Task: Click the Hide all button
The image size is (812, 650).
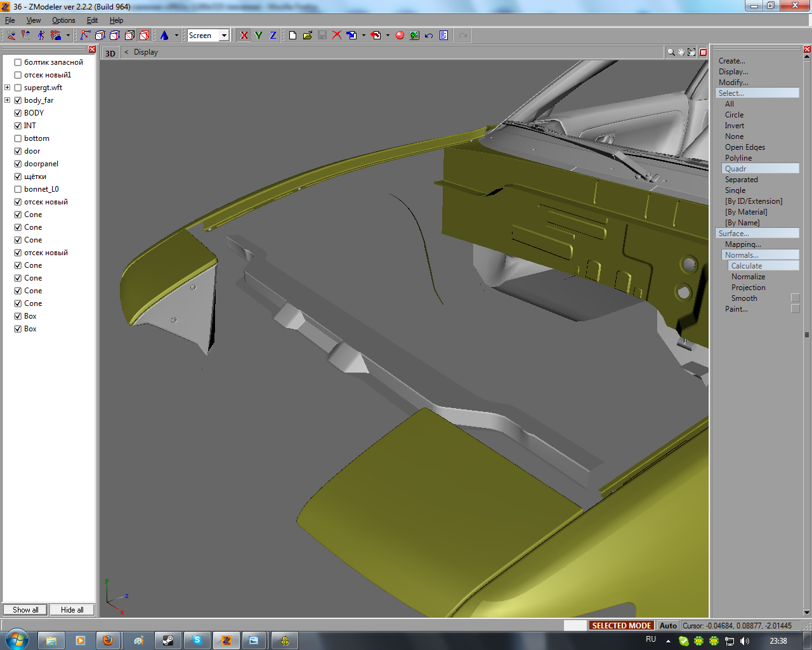Action: [x=72, y=610]
